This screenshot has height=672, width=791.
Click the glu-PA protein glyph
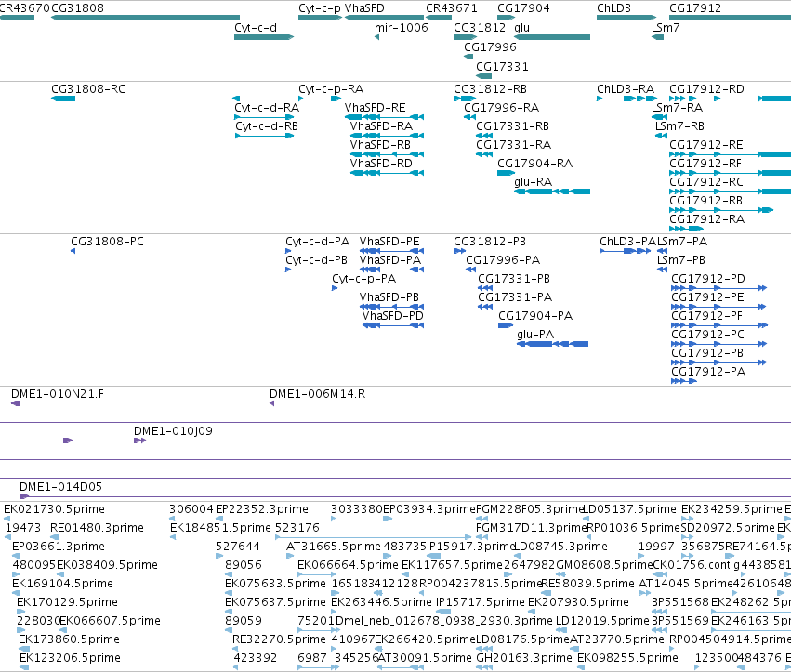(553, 344)
